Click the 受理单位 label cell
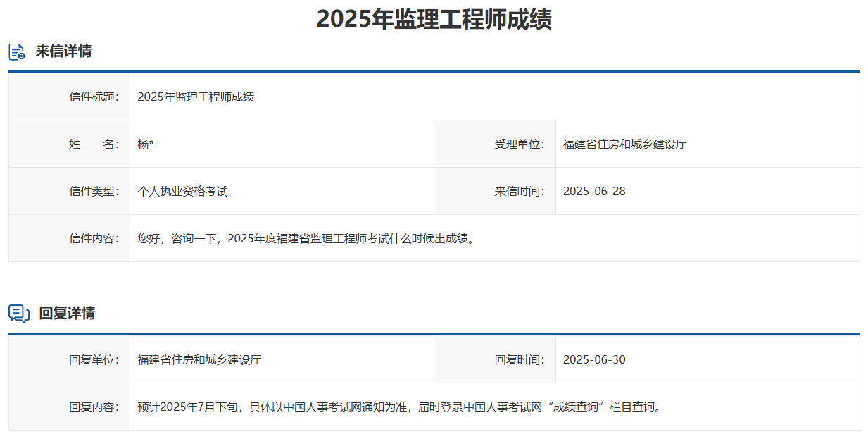This screenshot has height=439, width=868. [495, 144]
